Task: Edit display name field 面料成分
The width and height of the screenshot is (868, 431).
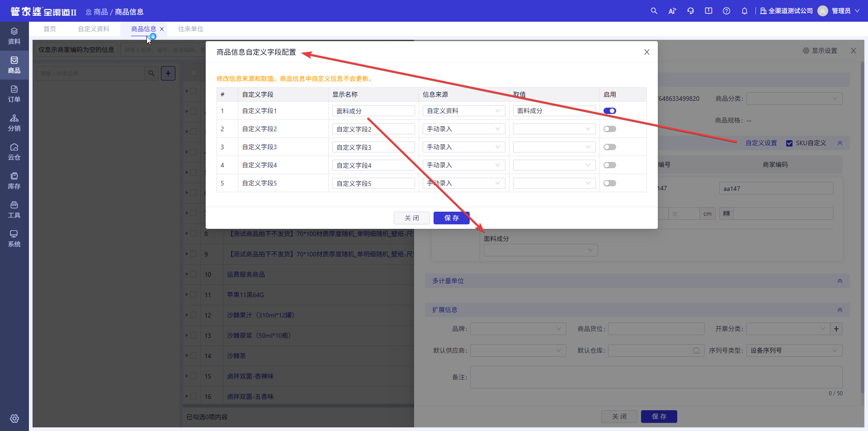Action: 373,111
